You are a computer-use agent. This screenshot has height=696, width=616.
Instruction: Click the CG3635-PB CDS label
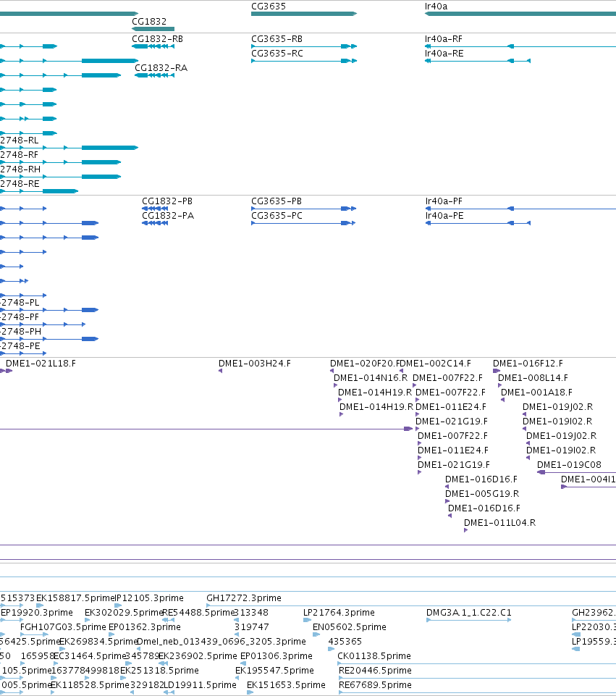click(277, 201)
